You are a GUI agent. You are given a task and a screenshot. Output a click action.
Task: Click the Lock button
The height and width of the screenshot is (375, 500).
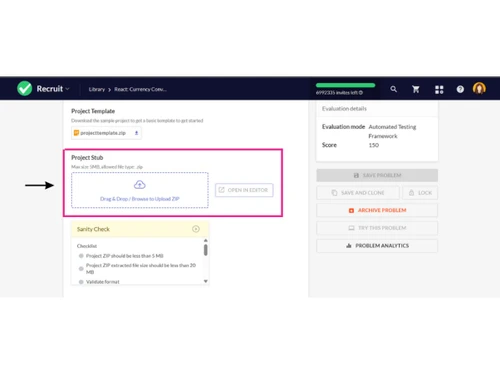pos(420,193)
